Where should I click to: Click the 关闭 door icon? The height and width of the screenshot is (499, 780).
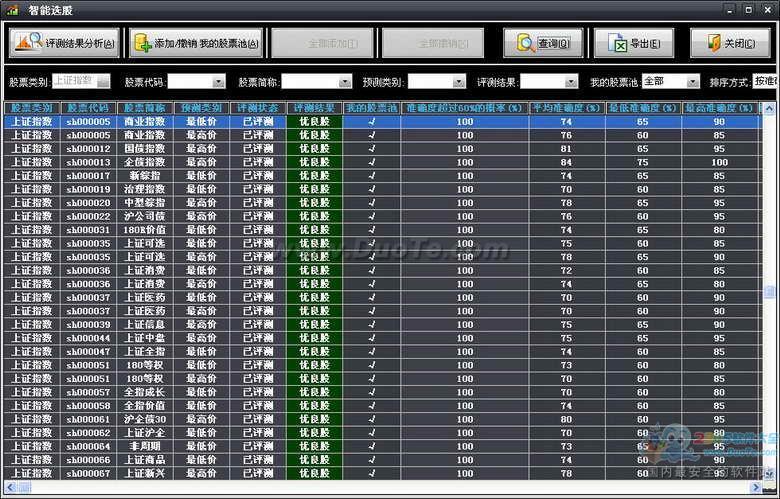[x=713, y=43]
